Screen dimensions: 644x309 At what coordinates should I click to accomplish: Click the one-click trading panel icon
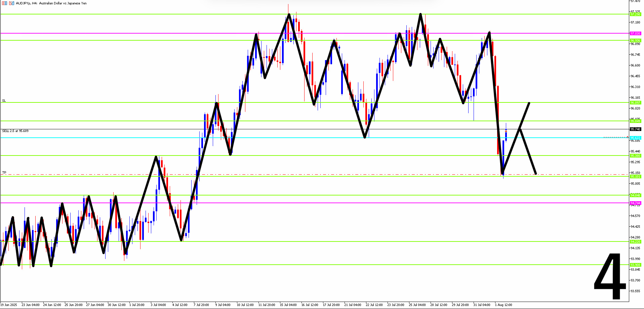click(4, 3)
